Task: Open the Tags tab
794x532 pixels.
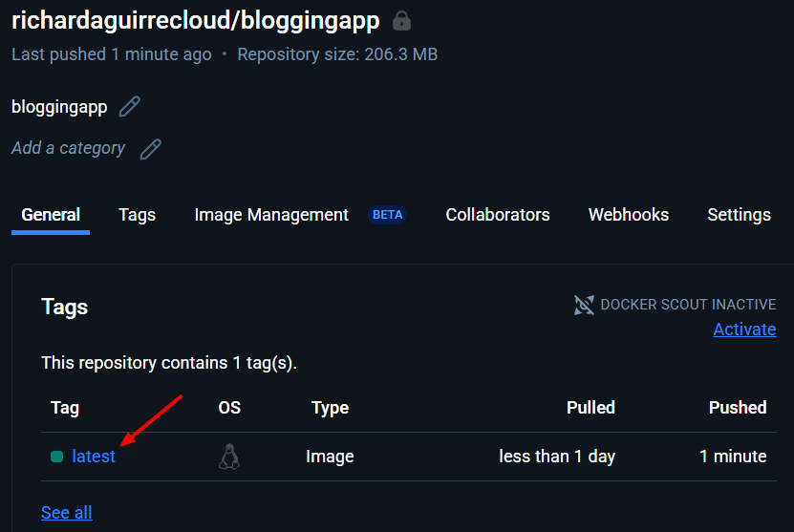Action: point(137,215)
